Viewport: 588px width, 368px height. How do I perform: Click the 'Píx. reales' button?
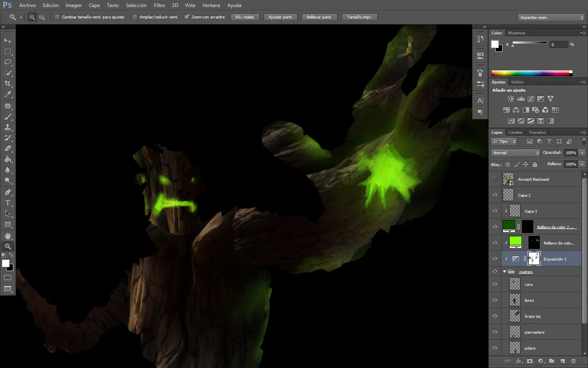coord(245,17)
